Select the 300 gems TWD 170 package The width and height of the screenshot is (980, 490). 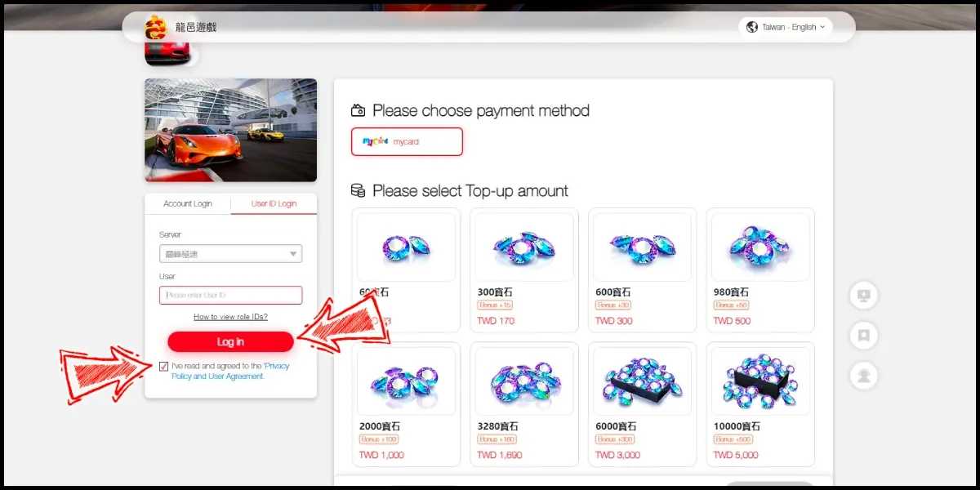tap(524, 270)
